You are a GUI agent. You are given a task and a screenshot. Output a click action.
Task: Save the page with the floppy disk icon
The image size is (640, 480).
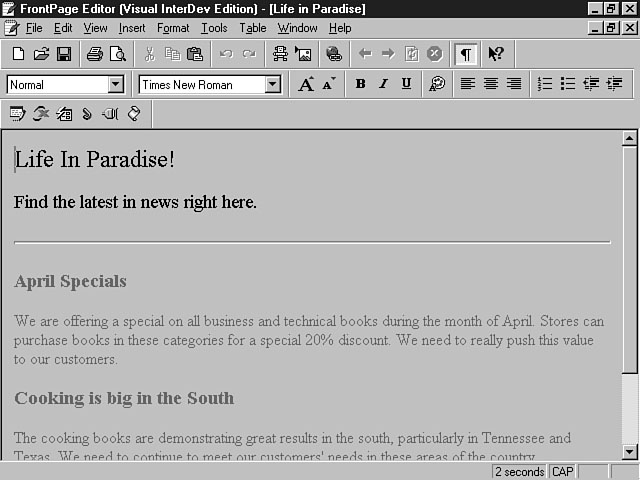[63, 54]
